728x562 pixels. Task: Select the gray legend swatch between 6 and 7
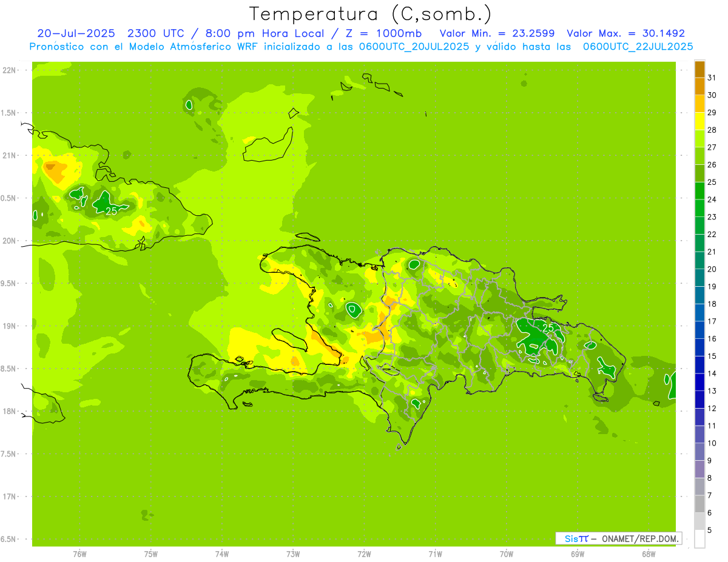[x=699, y=504]
